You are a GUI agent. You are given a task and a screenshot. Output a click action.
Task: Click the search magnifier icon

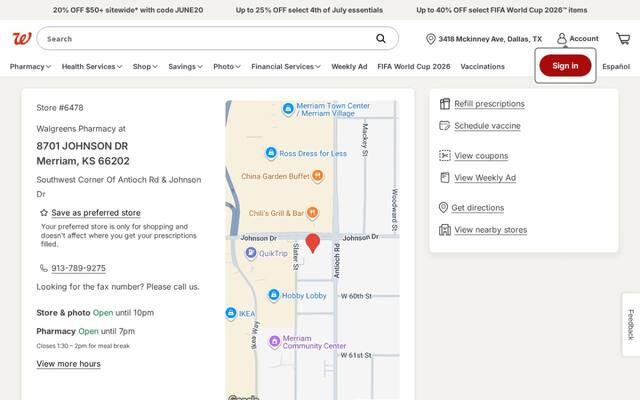[x=381, y=39]
